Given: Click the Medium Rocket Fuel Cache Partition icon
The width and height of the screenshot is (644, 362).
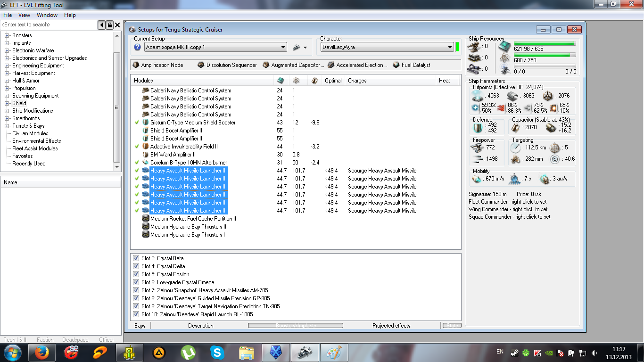Looking at the screenshot, I should click(x=146, y=219).
